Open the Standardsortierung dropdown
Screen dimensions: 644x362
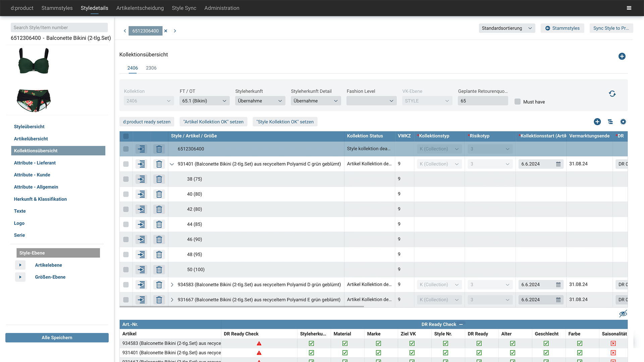506,28
